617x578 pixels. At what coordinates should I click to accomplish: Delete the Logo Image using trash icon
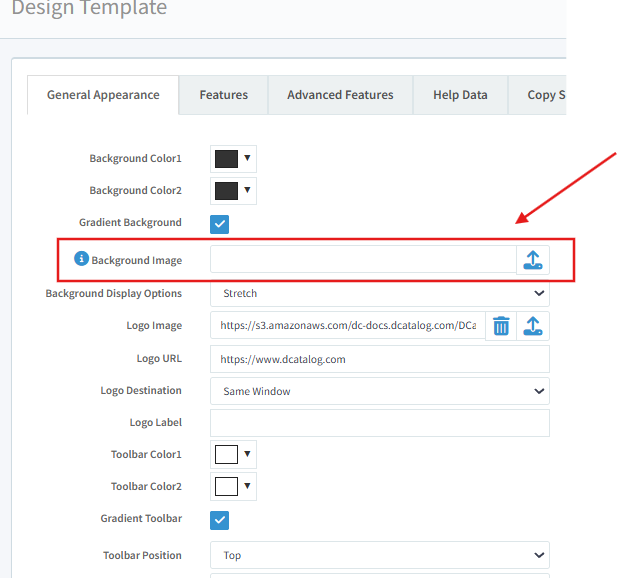501,326
